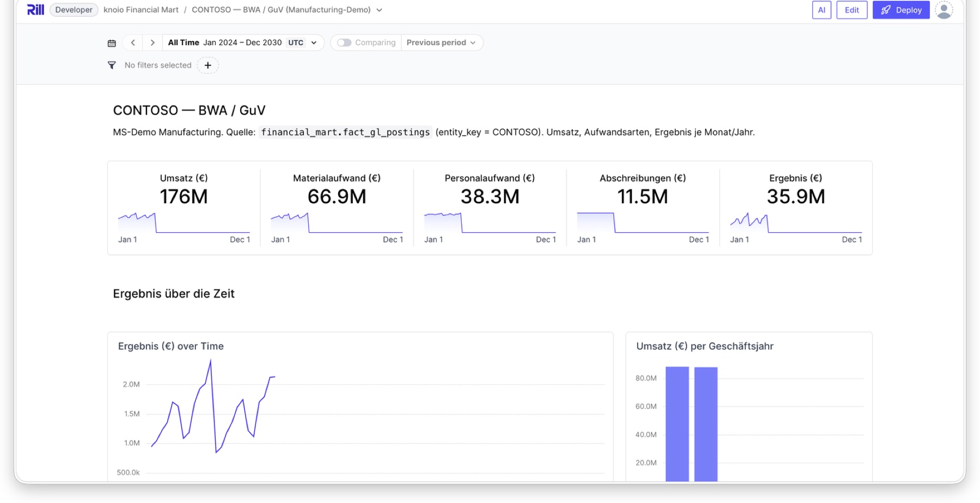
Task: Click the first bar in Umsatz chart
Action: pyautogui.click(x=677, y=424)
